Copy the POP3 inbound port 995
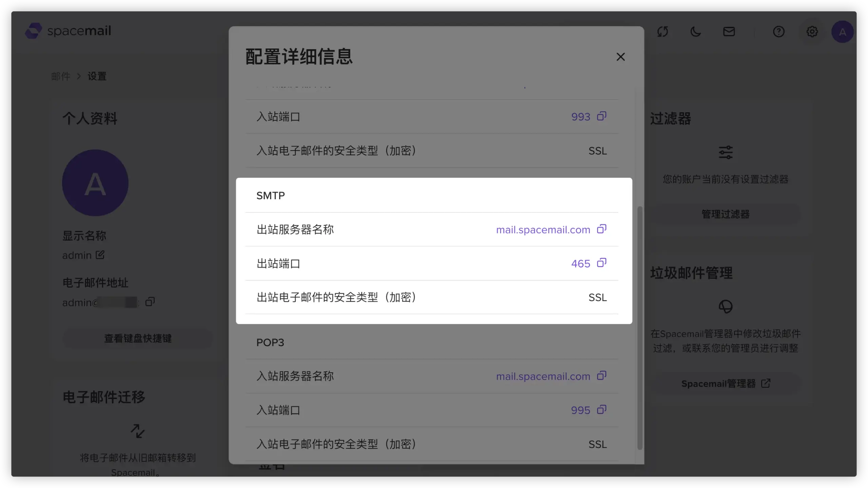The height and width of the screenshot is (488, 868). point(601,410)
